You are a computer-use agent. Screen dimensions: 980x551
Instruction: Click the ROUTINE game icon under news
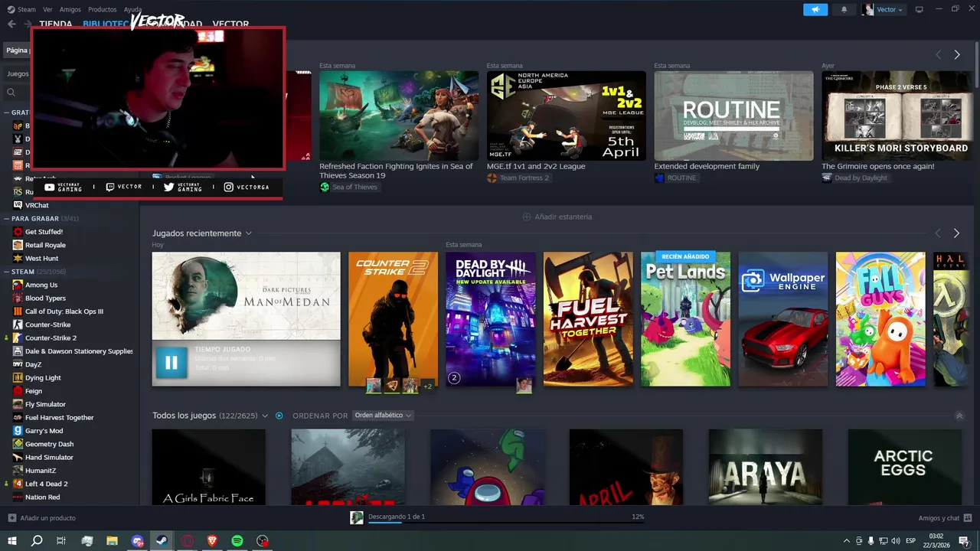coord(659,178)
